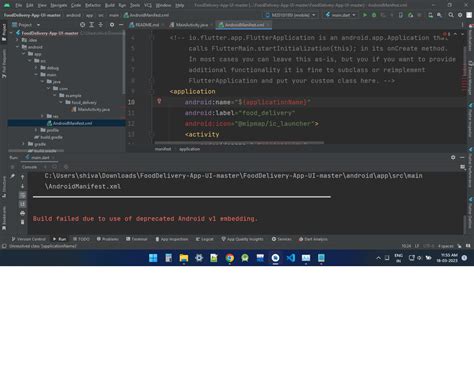
Task: Click the down arrow in Run console
Action: click(22, 186)
